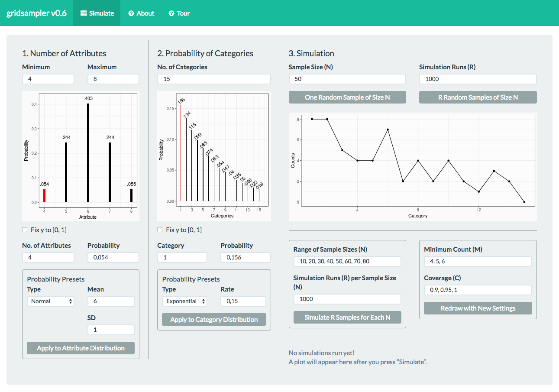Switch to the About tab
This screenshot has width=559, height=392.
click(141, 13)
